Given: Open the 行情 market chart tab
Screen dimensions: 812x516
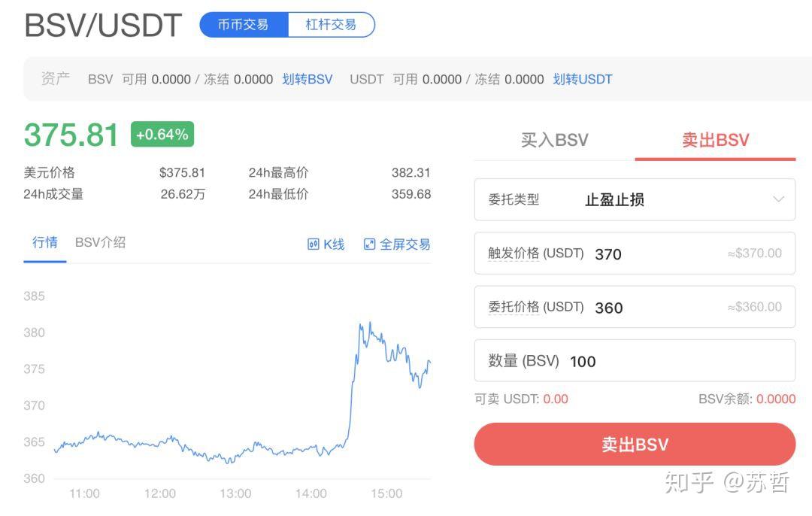Looking at the screenshot, I should coord(44,243).
